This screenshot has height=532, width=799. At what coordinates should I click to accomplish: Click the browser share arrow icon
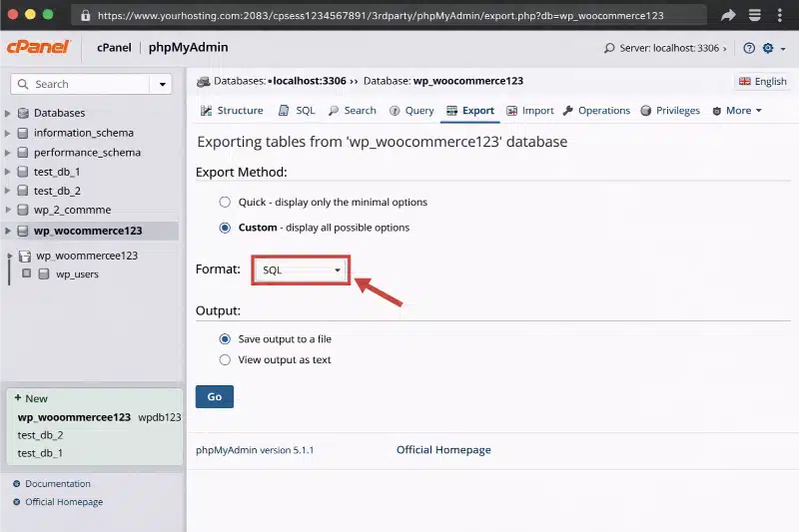(728, 15)
